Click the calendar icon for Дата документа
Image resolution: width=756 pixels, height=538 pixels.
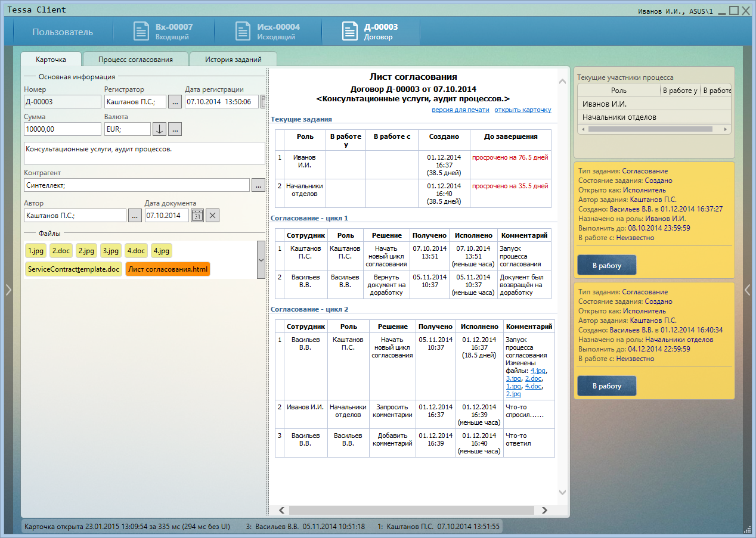(197, 216)
